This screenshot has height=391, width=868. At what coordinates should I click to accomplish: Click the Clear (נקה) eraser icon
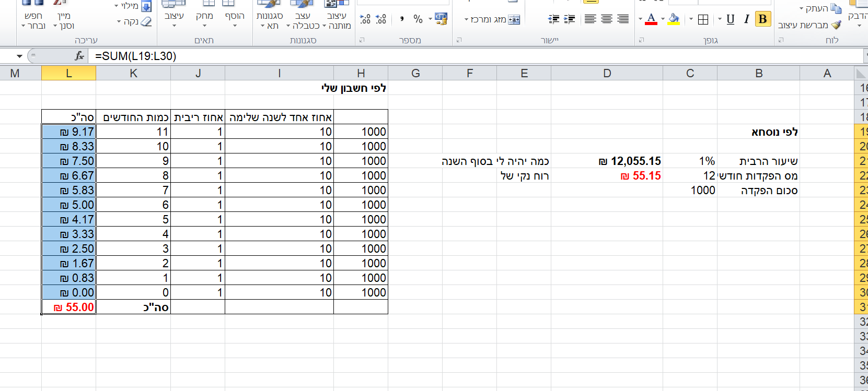[x=146, y=22]
